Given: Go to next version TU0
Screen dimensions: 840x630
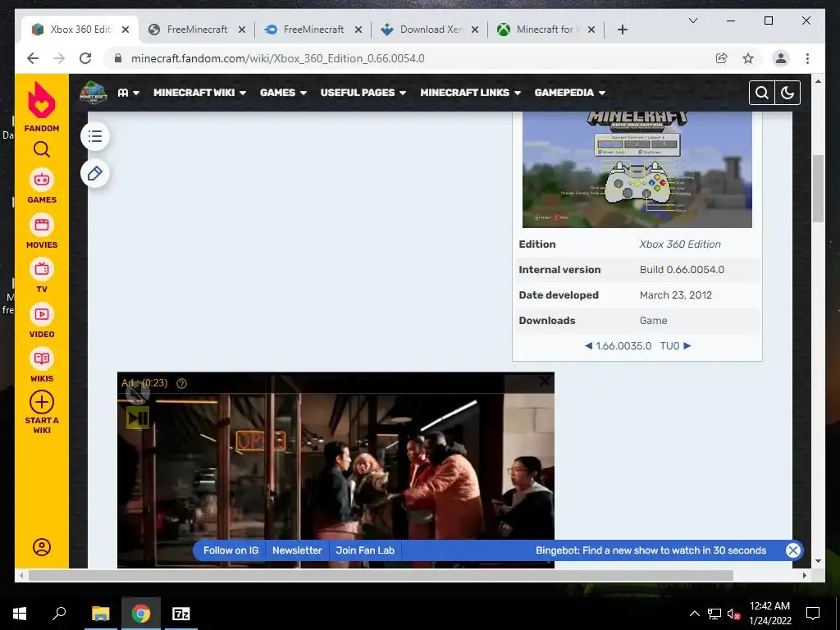Looking at the screenshot, I should (676, 346).
